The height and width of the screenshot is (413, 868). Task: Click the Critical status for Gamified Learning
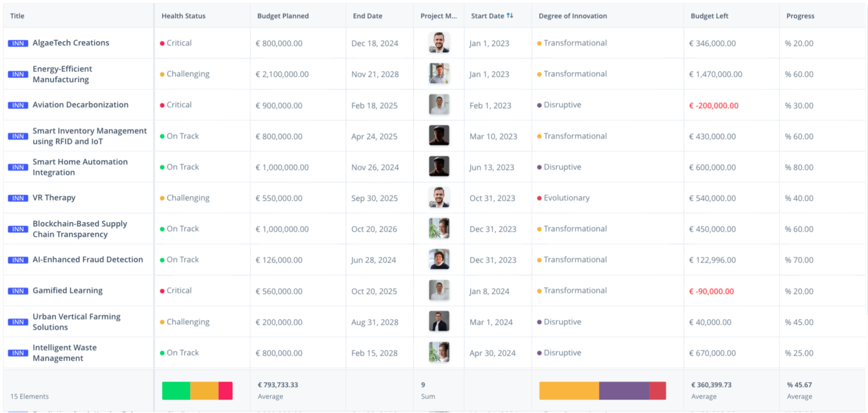(x=179, y=290)
